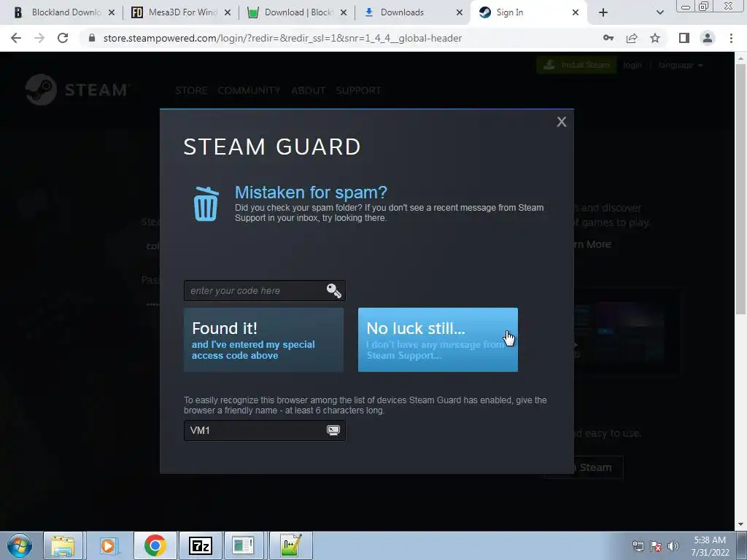The image size is (747, 560).
Task: Click the Steam logo
Action: (77, 90)
